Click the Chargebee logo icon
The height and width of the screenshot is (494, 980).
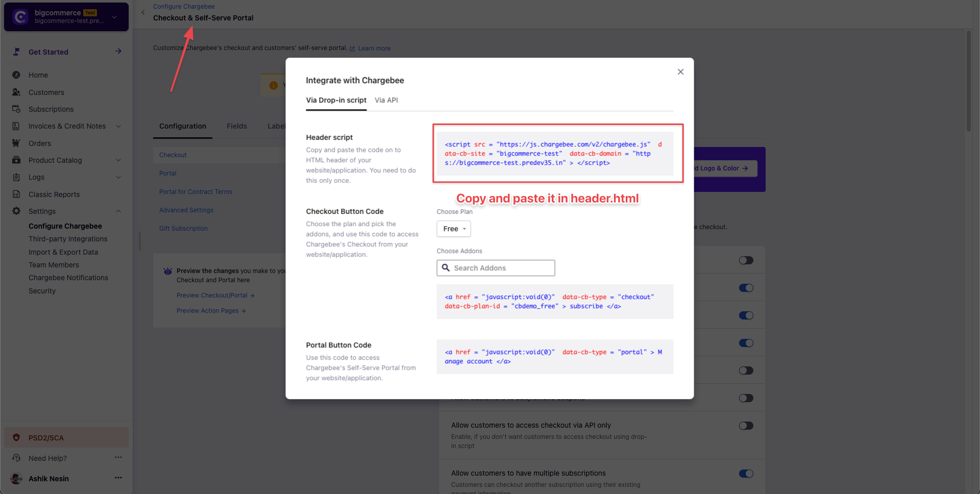point(20,17)
